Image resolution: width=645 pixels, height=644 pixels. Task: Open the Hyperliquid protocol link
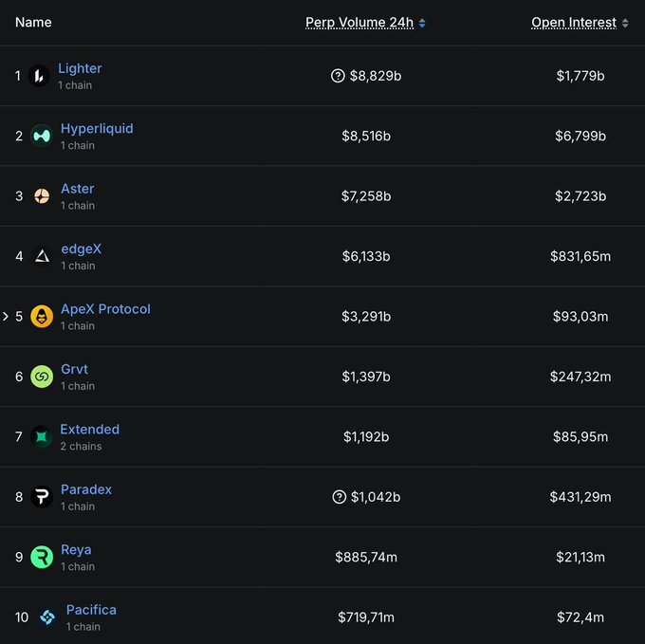click(97, 129)
